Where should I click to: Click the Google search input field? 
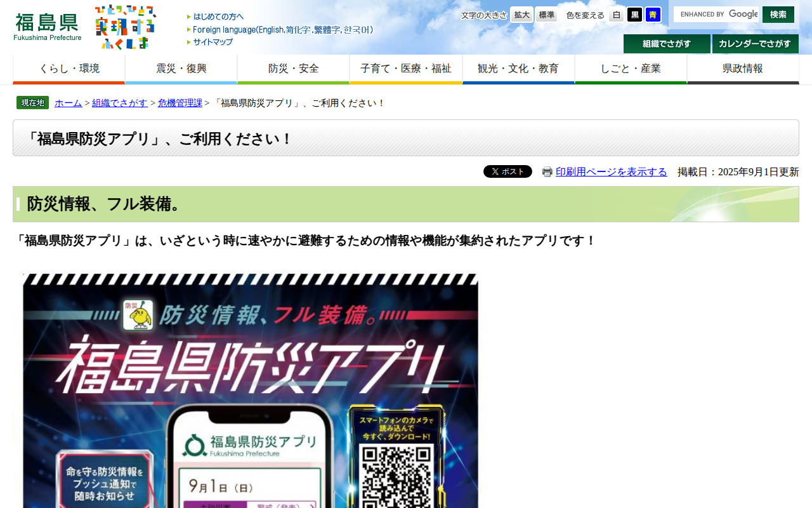[x=716, y=14]
